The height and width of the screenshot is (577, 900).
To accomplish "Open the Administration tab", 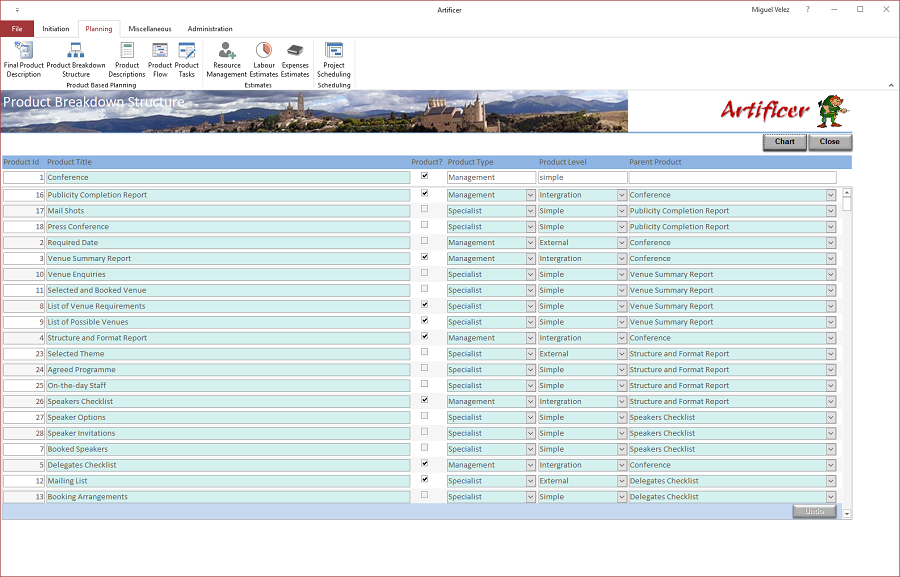I will (x=210, y=29).
